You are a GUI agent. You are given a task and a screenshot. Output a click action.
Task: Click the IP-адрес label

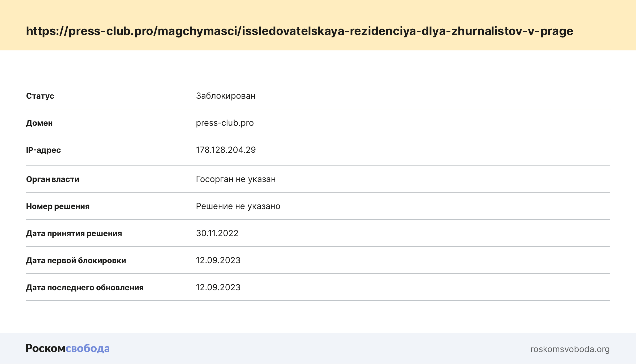tap(43, 150)
